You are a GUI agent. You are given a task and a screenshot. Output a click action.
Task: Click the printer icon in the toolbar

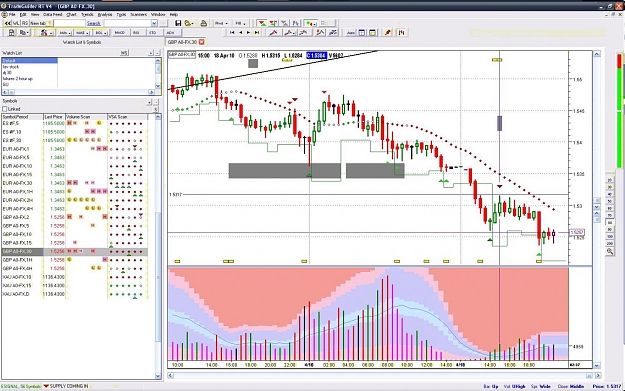[x=203, y=23]
